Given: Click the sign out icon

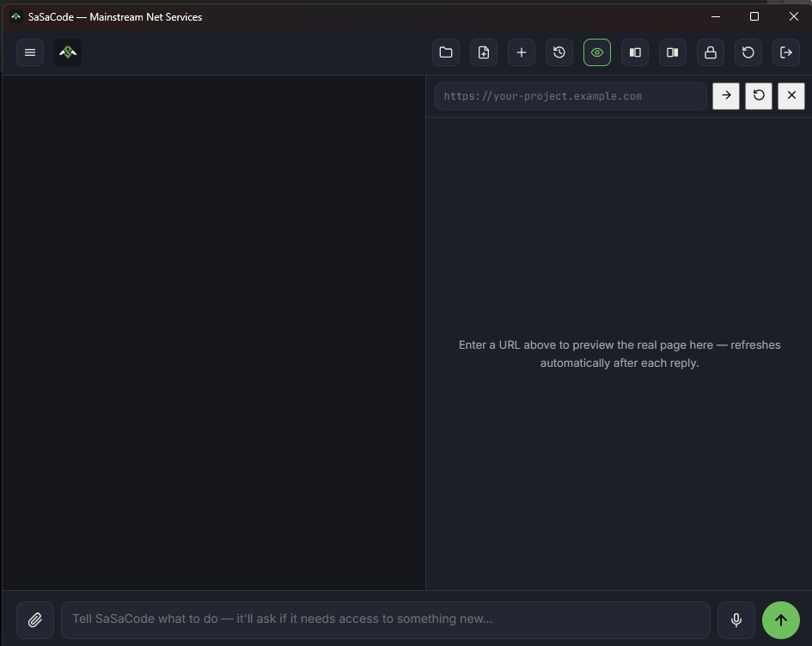Looking at the screenshot, I should 786,52.
